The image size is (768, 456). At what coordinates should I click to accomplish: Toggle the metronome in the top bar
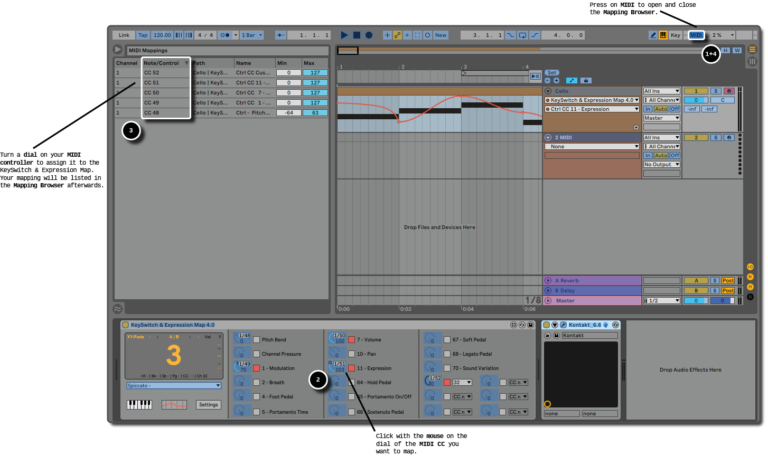223,35
